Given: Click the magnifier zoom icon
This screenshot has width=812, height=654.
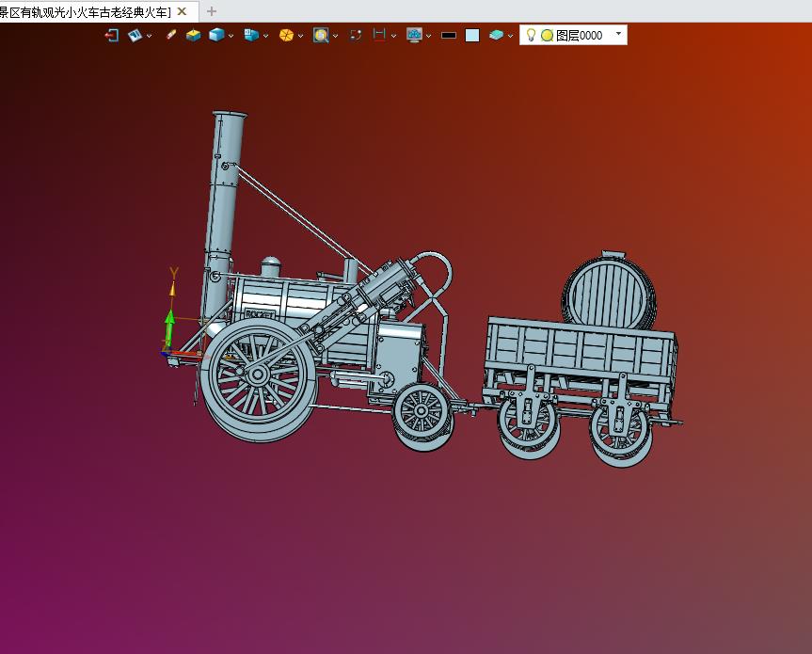Looking at the screenshot, I should (321, 35).
